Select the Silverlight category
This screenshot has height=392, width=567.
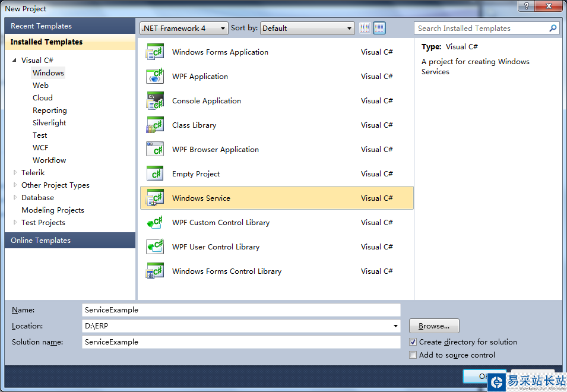[x=49, y=122]
